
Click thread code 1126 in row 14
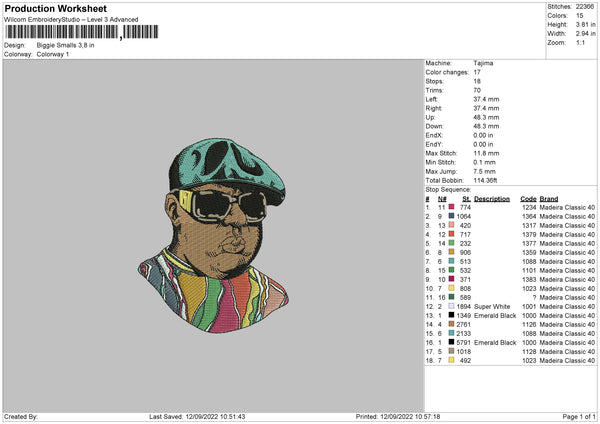pyautogui.click(x=529, y=325)
